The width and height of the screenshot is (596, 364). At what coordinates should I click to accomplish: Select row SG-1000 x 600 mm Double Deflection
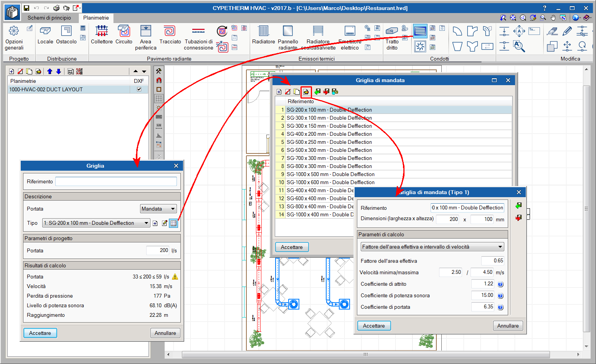(393, 182)
